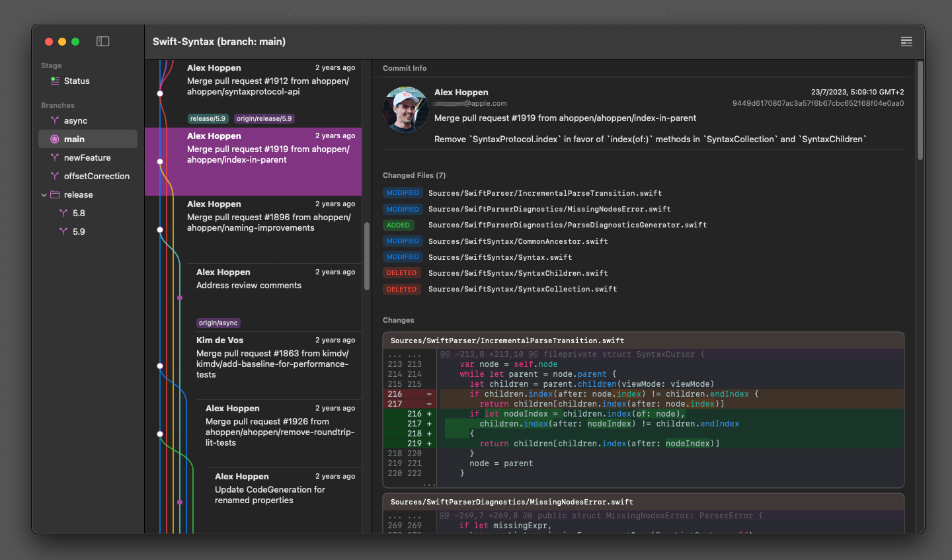The image size is (952, 560).
Task: Click the 5.9 branch icon
Action: (63, 231)
